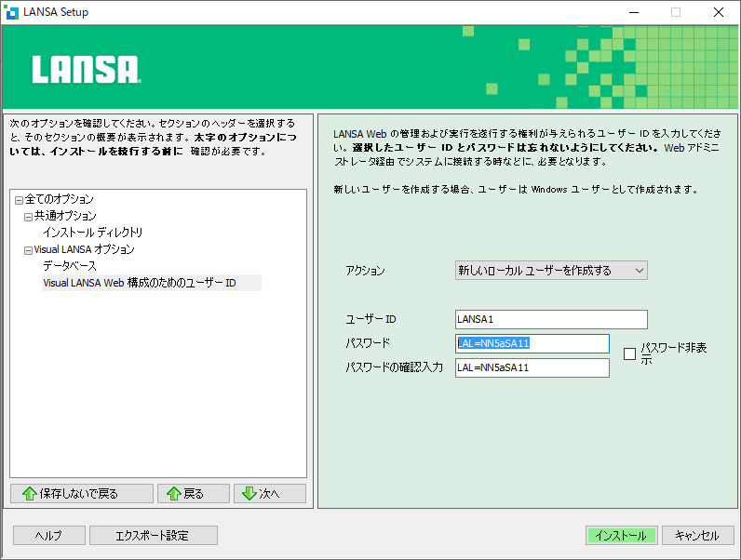Minimize the LANSA Setup window
741x560 pixels.
(x=634, y=12)
